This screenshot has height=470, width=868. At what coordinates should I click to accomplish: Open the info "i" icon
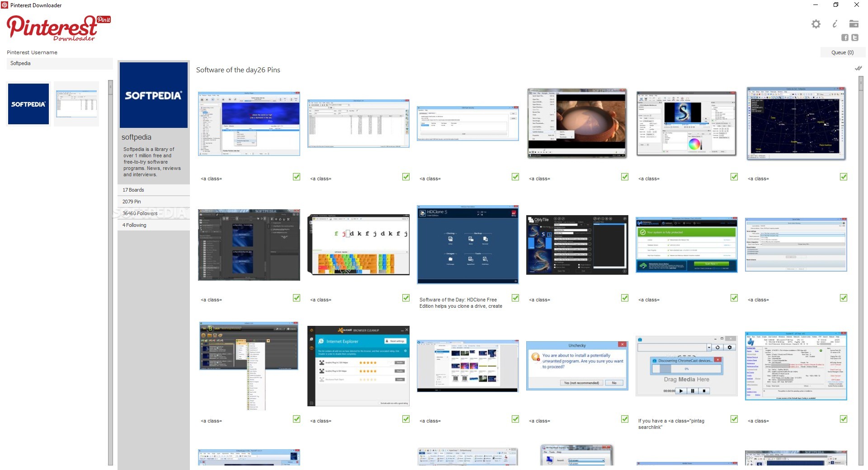pyautogui.click(x=835, y=24)
